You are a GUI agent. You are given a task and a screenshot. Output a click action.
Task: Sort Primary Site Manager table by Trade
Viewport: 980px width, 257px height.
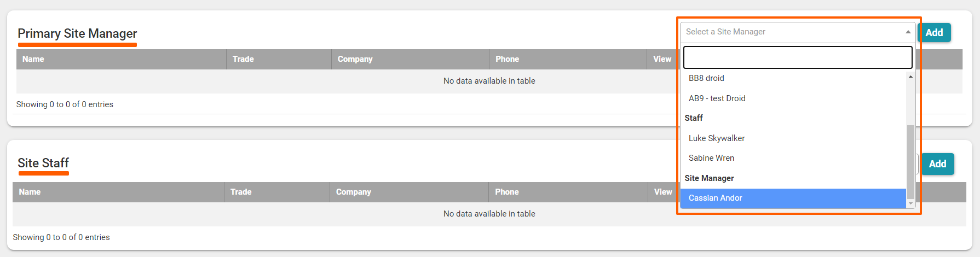(x=243, y=59)
